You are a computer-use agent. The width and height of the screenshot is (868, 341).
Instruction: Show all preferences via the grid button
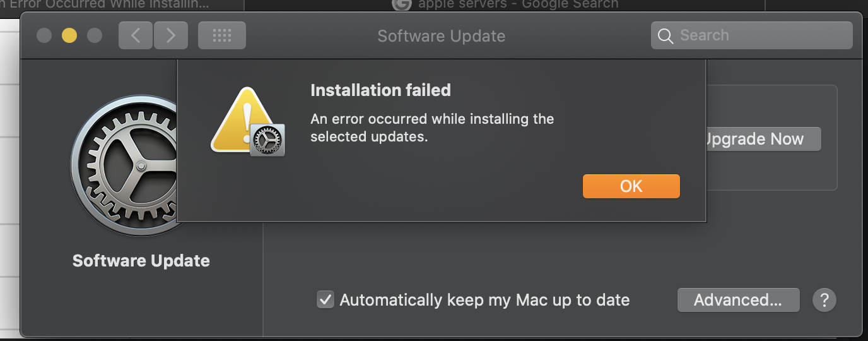coord(222,35)
